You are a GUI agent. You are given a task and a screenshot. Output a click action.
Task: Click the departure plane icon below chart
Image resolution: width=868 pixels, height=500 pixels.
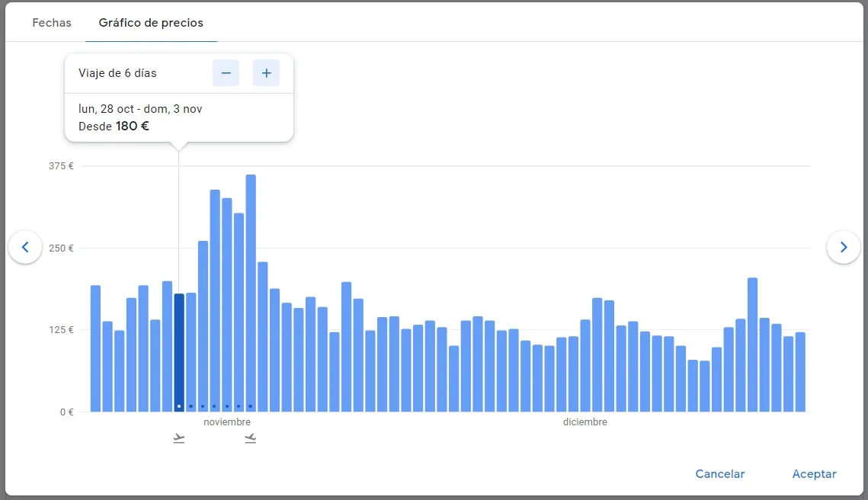tap(179, 438)
